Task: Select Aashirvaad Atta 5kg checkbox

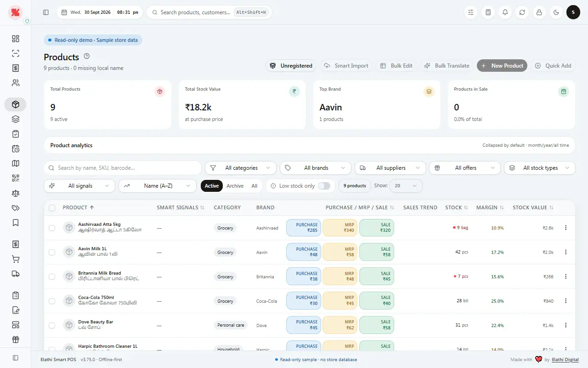Action: 52,228
